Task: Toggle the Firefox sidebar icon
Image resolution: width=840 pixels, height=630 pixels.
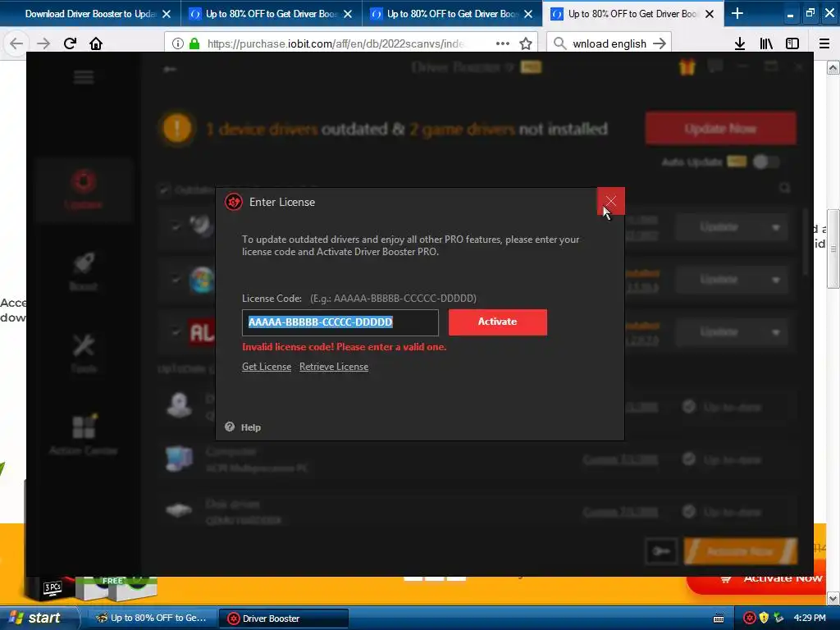Action: point(792,43)
